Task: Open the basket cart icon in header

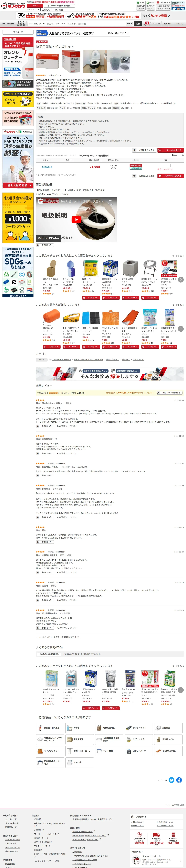Action: click(x=147, y=24)
